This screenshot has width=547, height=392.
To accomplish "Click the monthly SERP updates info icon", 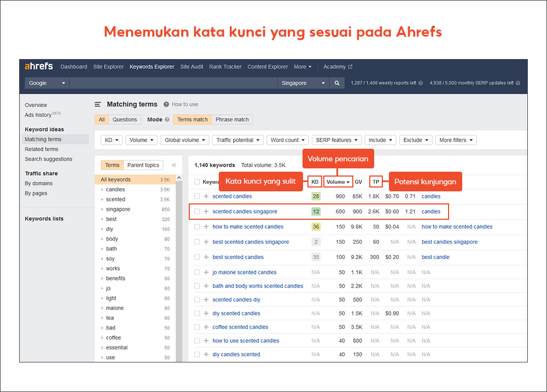I will click(x=517, y=83).
